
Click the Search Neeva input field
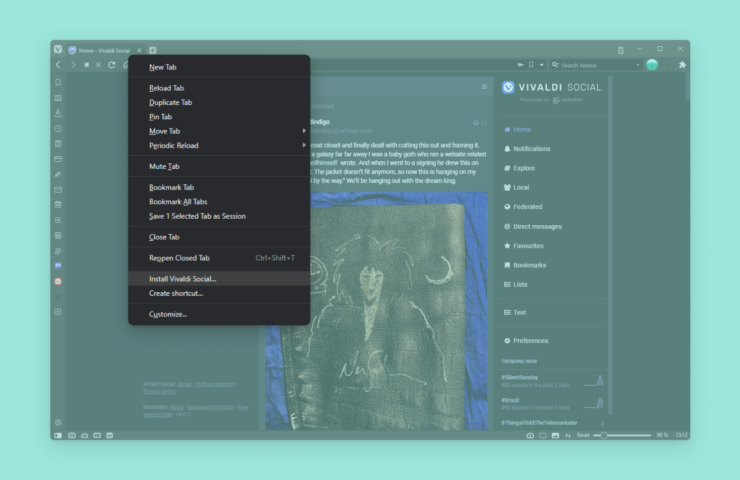tap(596, 65)
